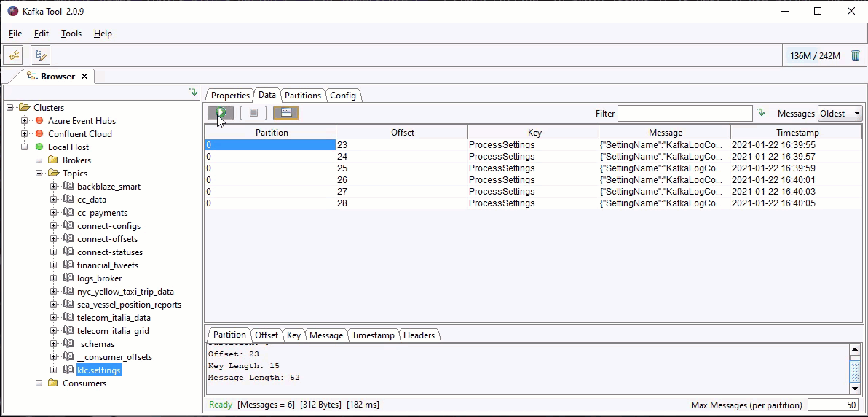Open the Messages Oldest dropdown

tap(840, 113)
